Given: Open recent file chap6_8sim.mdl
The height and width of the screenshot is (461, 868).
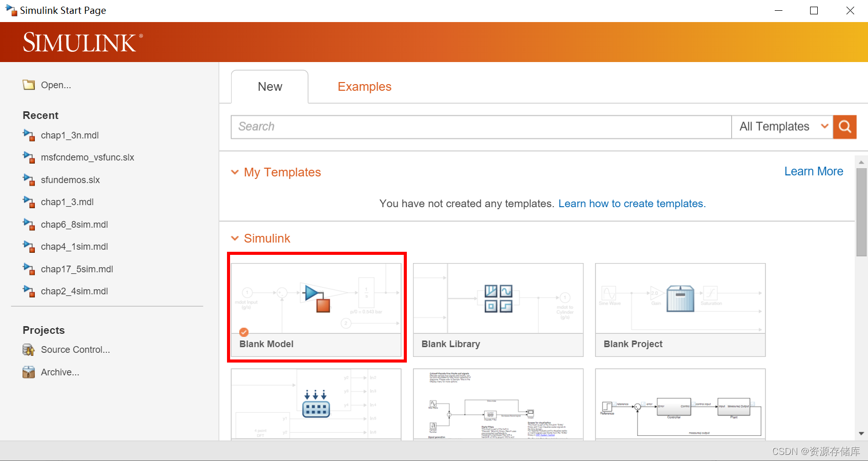Looking at the screenshot, I should [74, 225].
